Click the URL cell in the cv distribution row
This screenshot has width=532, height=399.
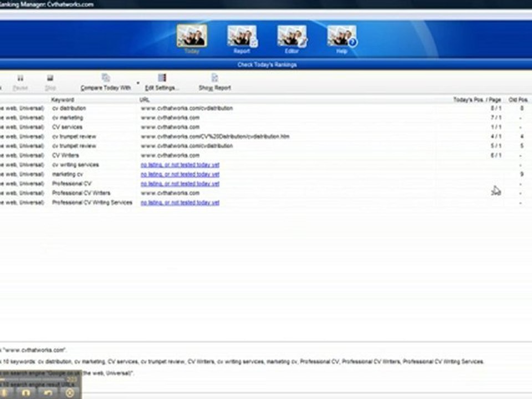(x=187, y=108)
